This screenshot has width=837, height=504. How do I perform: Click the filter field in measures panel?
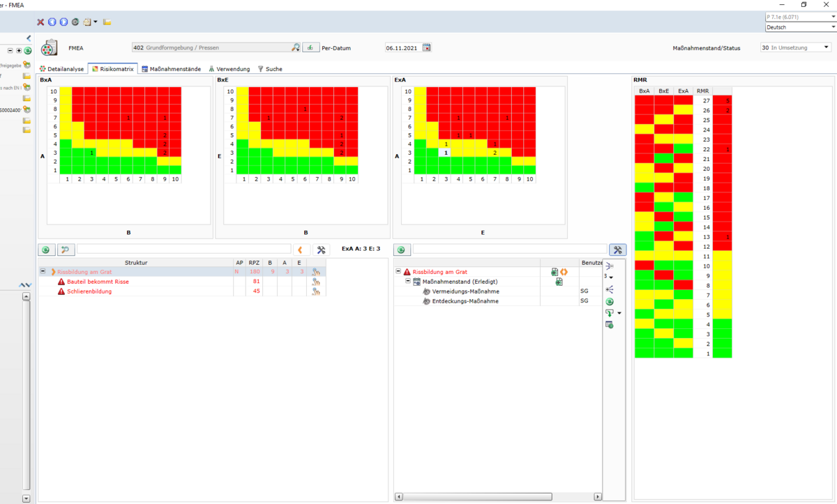click(x=510, y=249)
